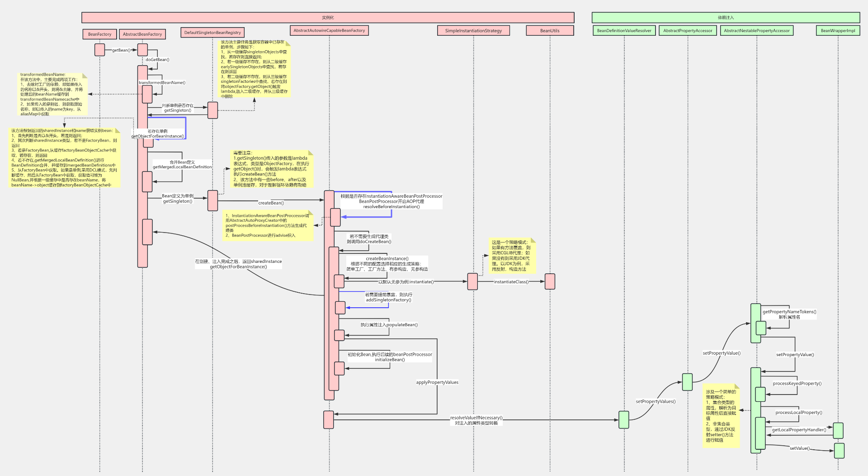Select the getLocalPropertyHandler() message label
Screen dimensions: 868x476
(799, 430)
